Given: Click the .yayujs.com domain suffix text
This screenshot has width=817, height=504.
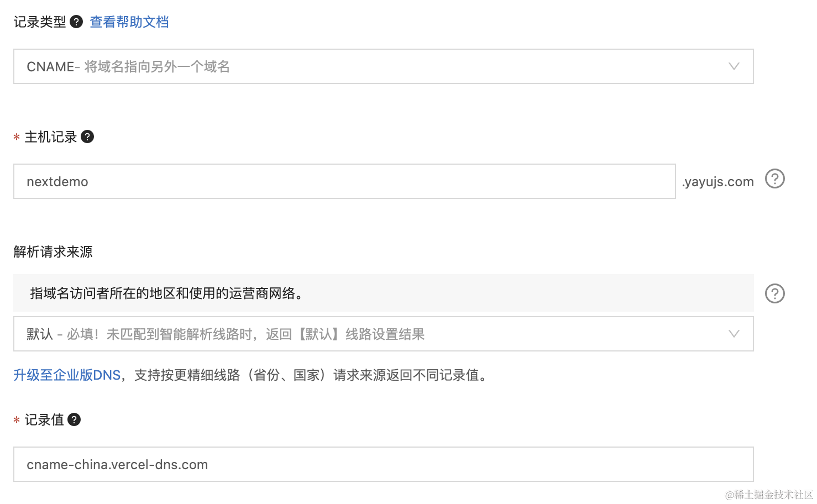Looking at the screenshot, I should (x=718, y=182).
